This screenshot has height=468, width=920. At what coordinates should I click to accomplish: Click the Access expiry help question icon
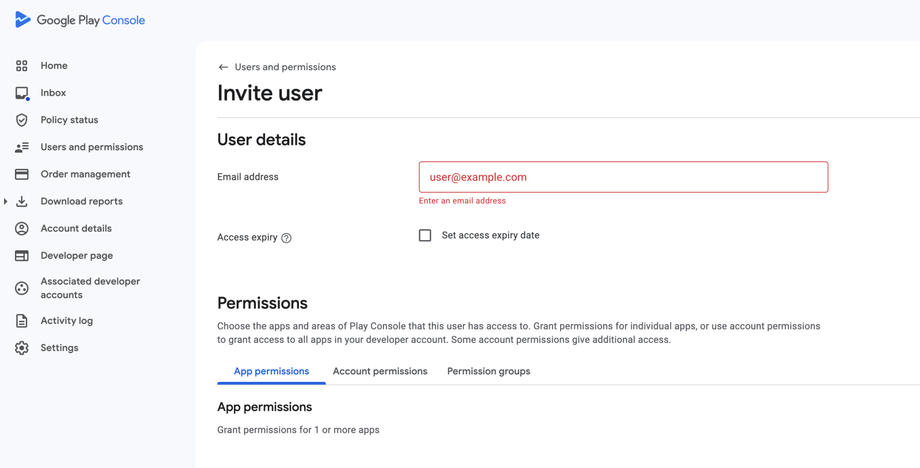(x=286, y=238)
